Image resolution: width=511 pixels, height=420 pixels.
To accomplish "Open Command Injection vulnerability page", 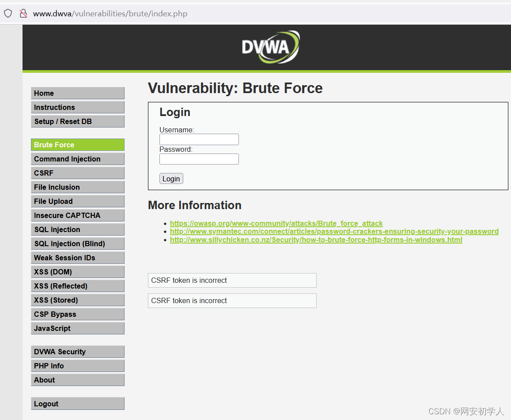I will click(78, 159).
